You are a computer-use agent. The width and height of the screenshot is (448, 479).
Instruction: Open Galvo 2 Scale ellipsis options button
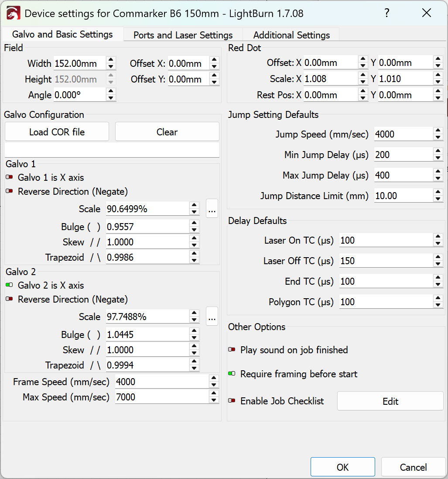pyautogui.click(x=212, y=317)
